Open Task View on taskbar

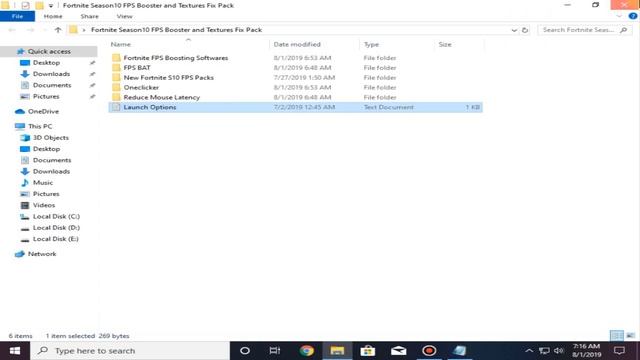[x=275, y=351]
